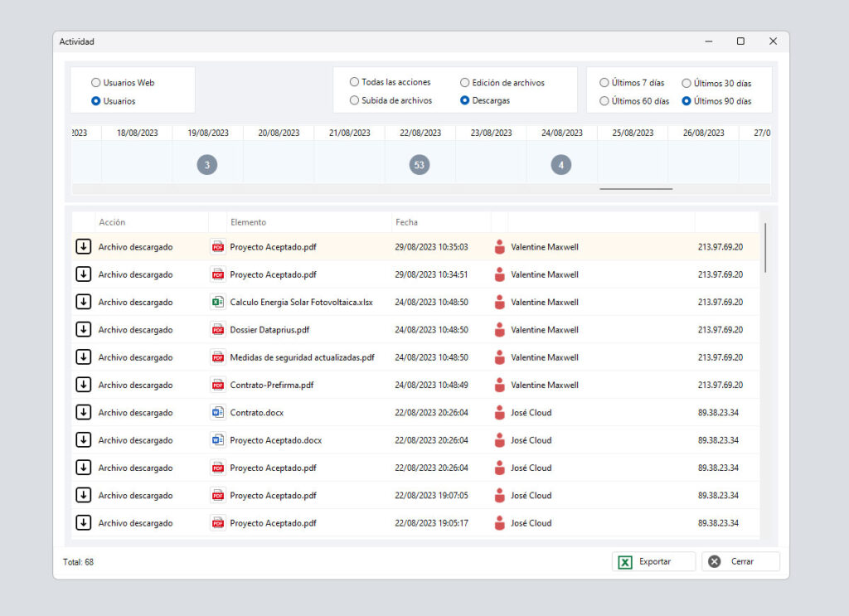Click the user icon in the 29/08/2023 10:35:03 row
849x616 pixels.
point(500,246)
